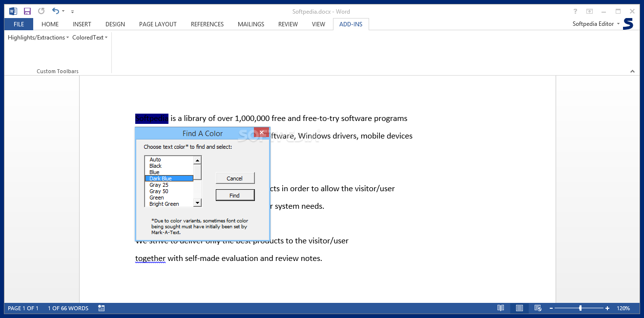Click the Undo arrow icon

point(55,11)
